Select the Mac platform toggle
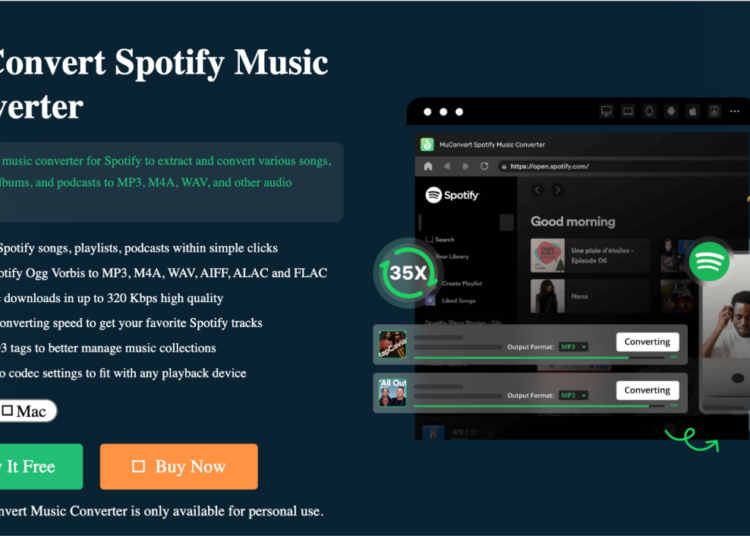Viewport: 750px width, 536px height. click(27, 411)
